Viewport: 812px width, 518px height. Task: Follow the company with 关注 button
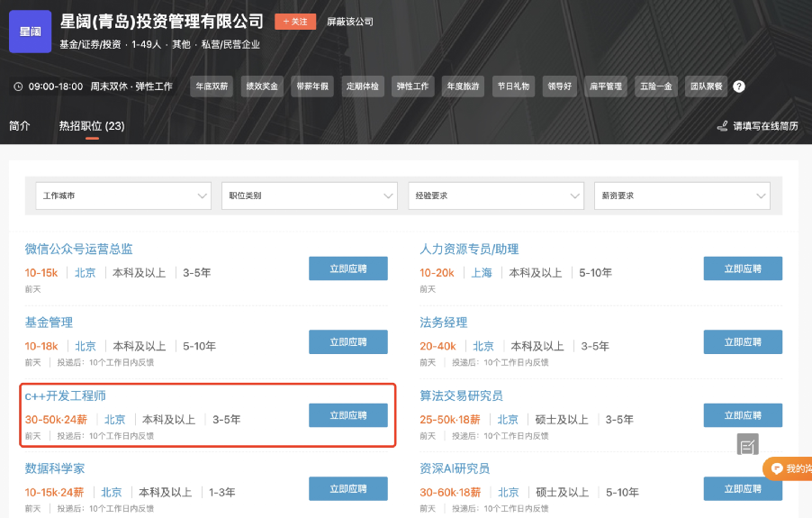pyautogui.click(x=295, y=22)
